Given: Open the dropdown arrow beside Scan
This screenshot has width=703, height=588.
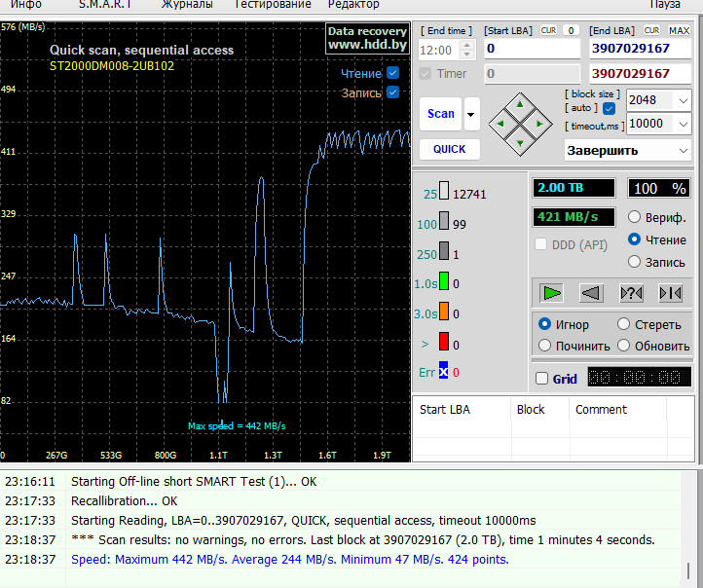Looking at the screenshot, I should 471,114.
